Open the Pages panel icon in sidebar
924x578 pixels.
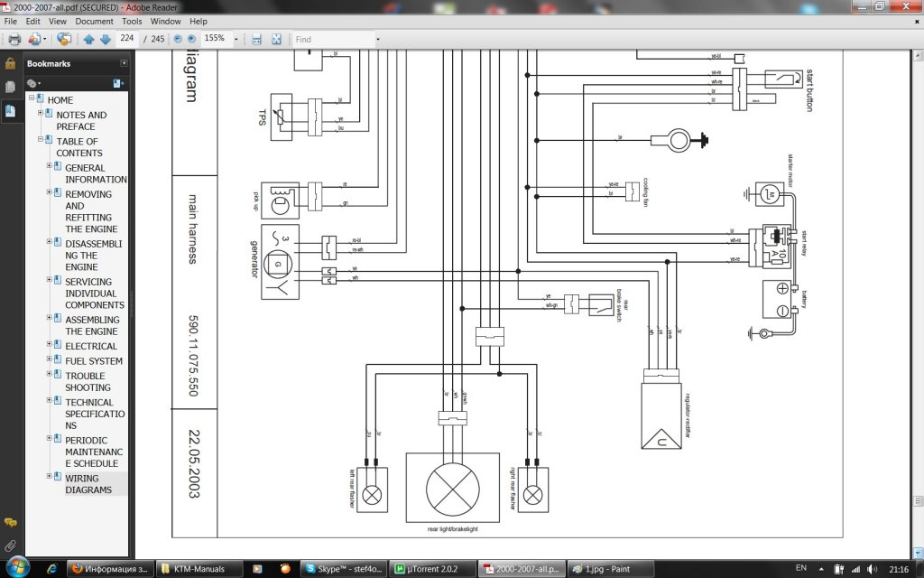tap(10, 88)
